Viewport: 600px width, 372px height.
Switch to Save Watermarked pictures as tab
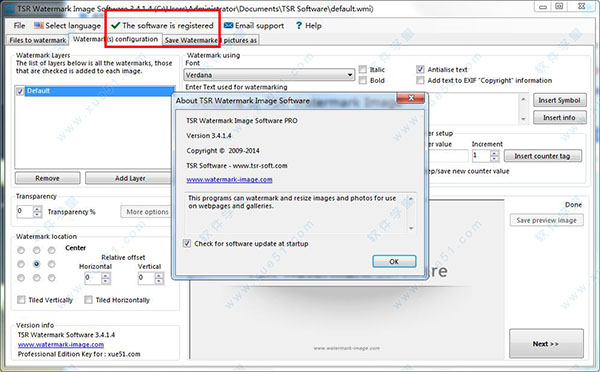pyautogui.click(x=211, y=40)
